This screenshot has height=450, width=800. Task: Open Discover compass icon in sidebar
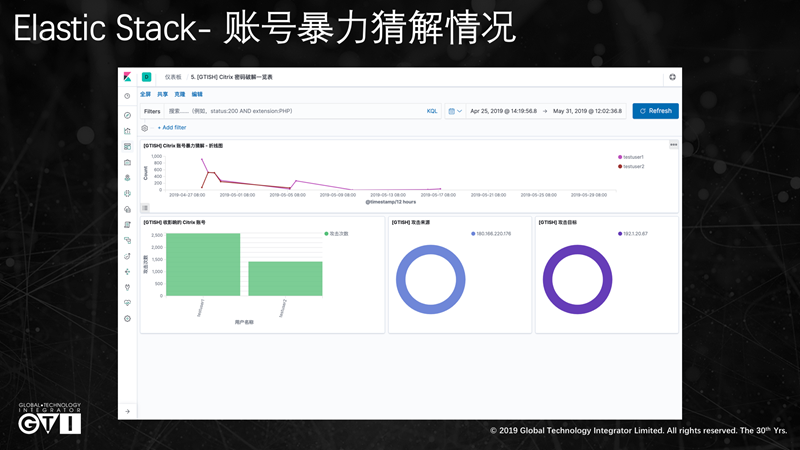coord(127,115)
